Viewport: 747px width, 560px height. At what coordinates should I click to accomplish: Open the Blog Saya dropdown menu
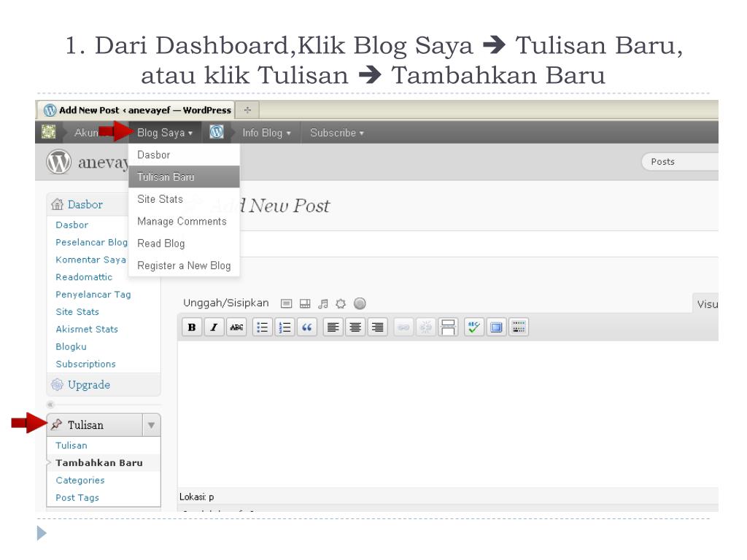pos(165,133)
